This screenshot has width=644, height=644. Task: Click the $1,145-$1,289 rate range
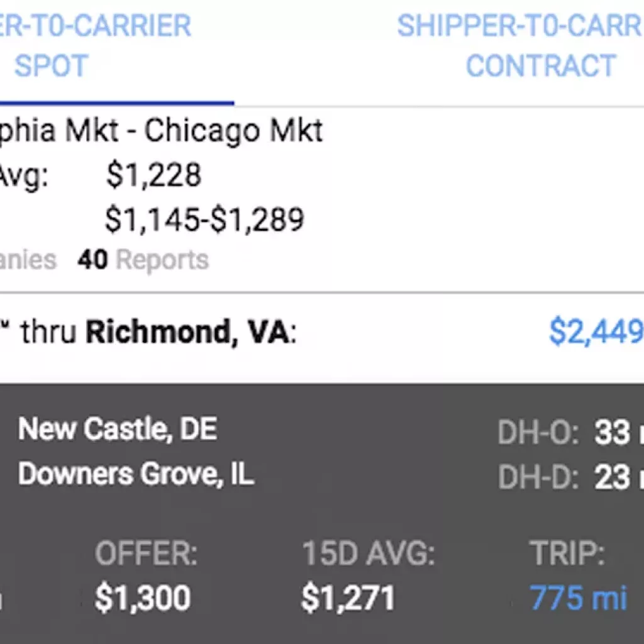coord(204,219)
